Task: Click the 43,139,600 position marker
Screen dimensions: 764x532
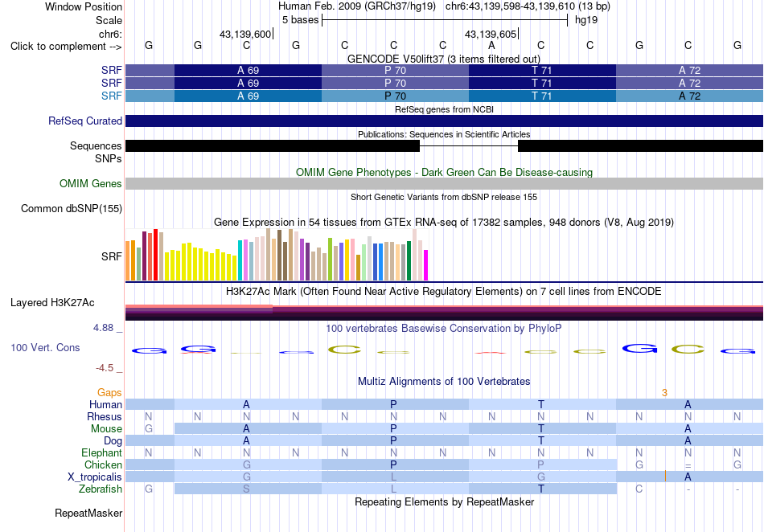Action: (x=245, y=34)
